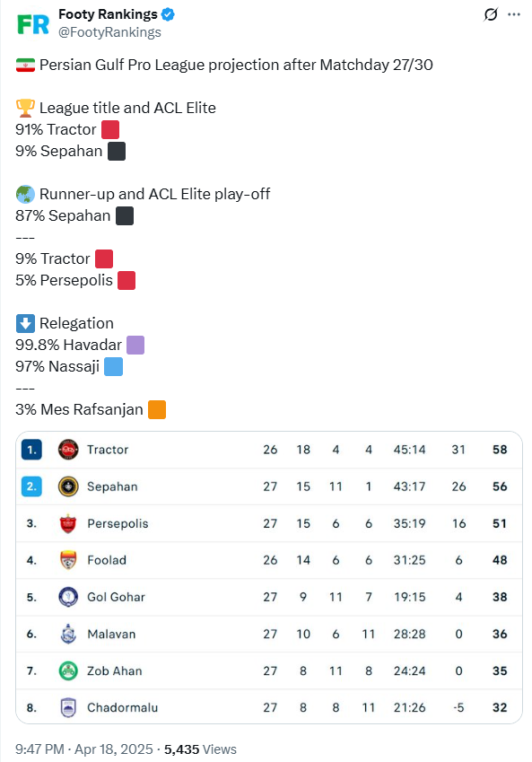Click the Persepolis club crest
Screen dimensions: 532x762
pos(68,523)
